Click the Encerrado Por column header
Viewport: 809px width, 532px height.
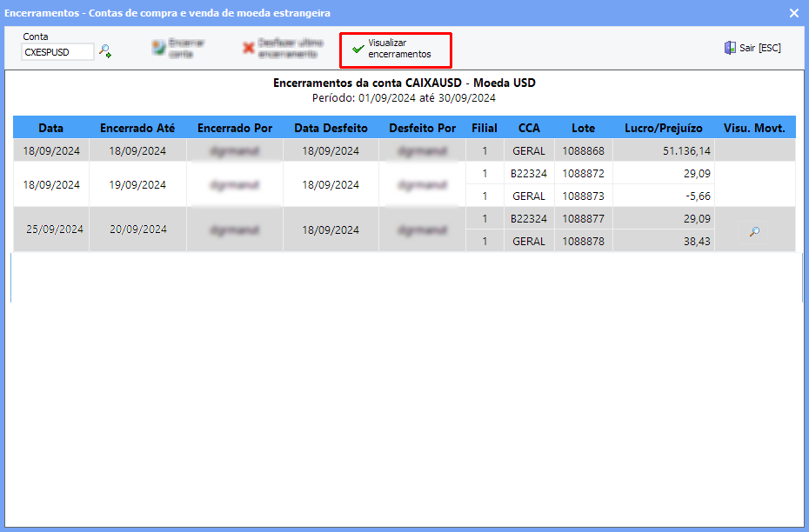[x=235, y=129]
